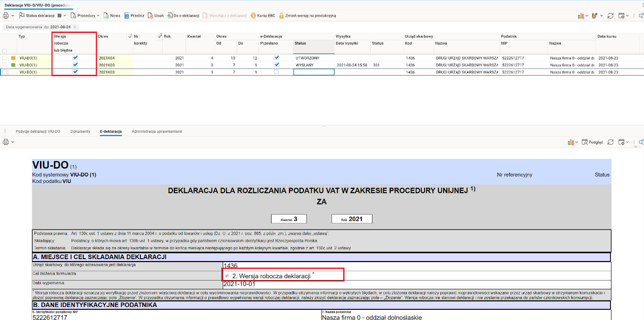Open Kursy EBC exchange rates
Viewport: 644px width, 320px height.
pos(263,15)
